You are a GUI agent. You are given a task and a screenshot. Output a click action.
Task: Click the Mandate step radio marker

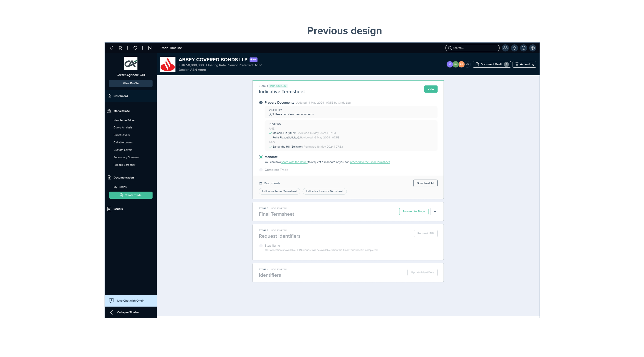[x=261, y=157]
